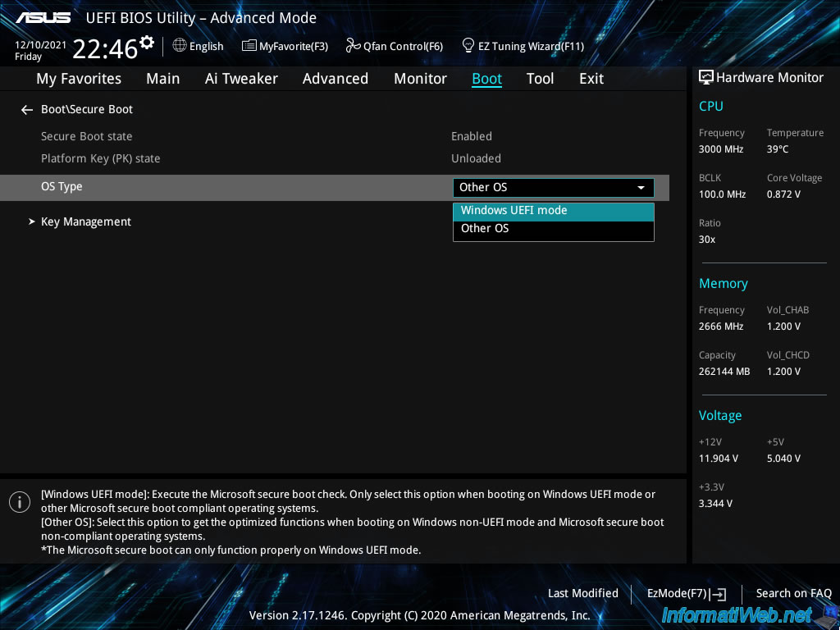Expand the OS Type dropdown arrow

tap(641, 188)
